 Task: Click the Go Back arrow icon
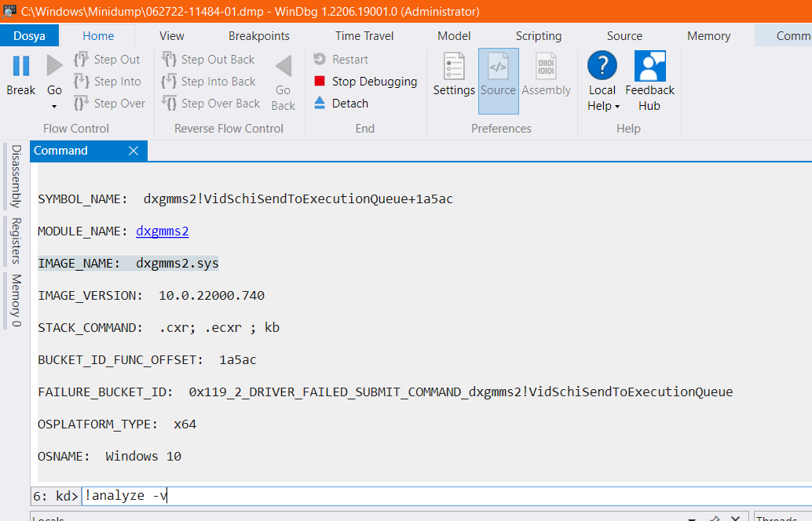[283, 66]
